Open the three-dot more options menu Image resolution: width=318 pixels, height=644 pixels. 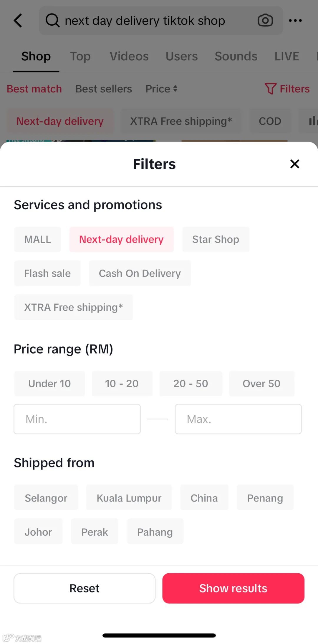pos(295,21)
